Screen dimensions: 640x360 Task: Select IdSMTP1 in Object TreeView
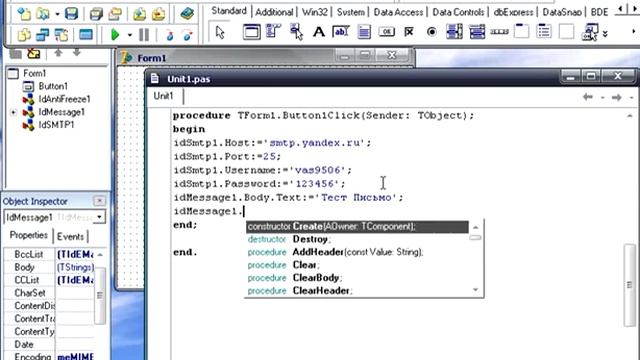pyautogui.click(x=56, y=125)
